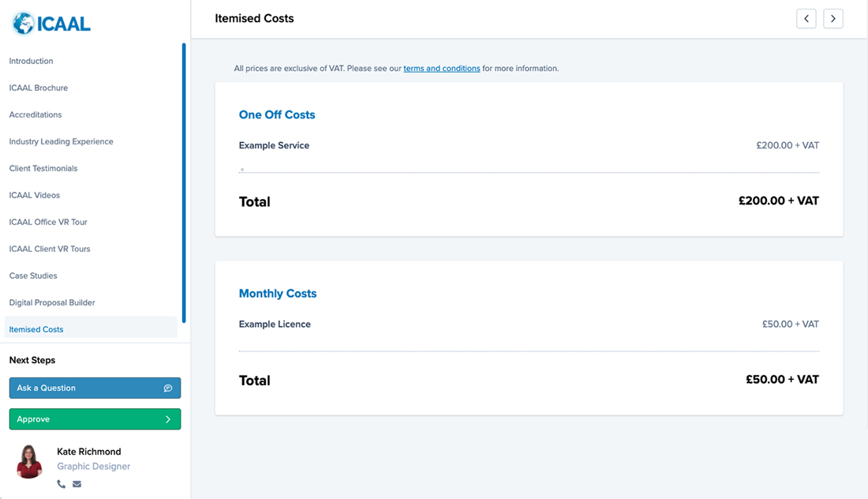Viewport: 868px width, 499px height.
Task: Navigate to Industry Leading Experience
Action: point(62,141)
